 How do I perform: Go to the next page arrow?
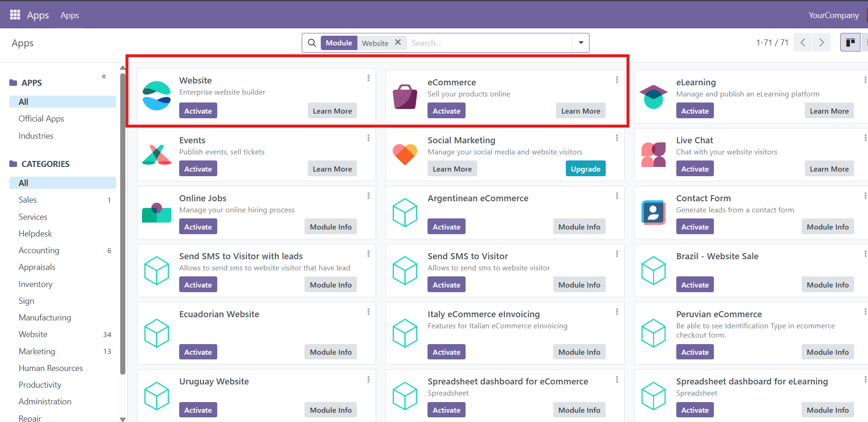coord(822,43)
